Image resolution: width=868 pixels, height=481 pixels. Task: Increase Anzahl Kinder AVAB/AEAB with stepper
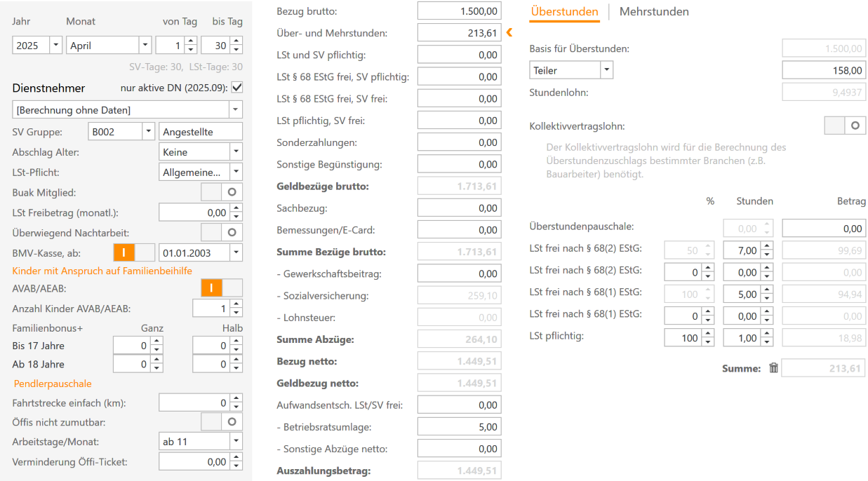pyautogui.click(x=237, y=303)
